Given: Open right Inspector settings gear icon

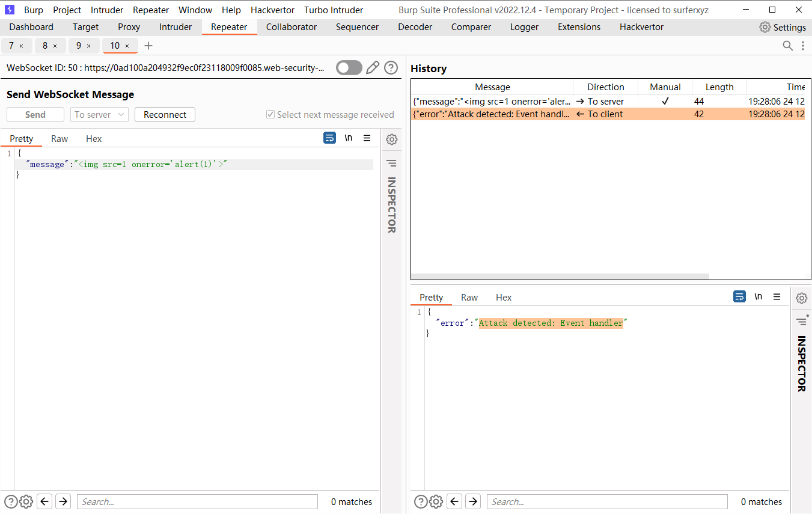Looking at the screenshot, I should [801, 298].
